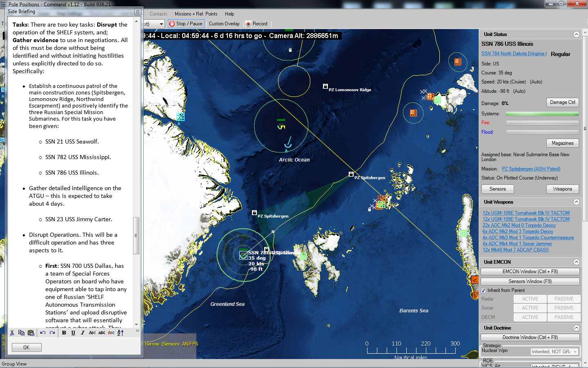Click the Stop / Pause simulation button
588x368 pixels.
pos(186,23)
